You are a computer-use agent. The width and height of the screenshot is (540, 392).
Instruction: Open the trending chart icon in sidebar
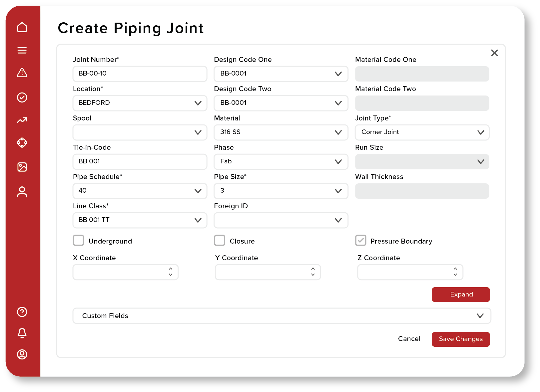click(22, 120)
